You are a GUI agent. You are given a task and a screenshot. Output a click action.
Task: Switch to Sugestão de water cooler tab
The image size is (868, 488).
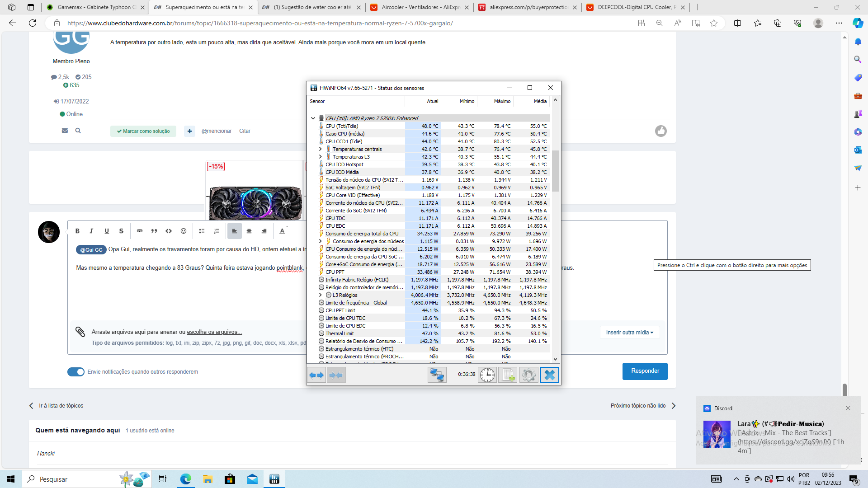tap(312, 7)
